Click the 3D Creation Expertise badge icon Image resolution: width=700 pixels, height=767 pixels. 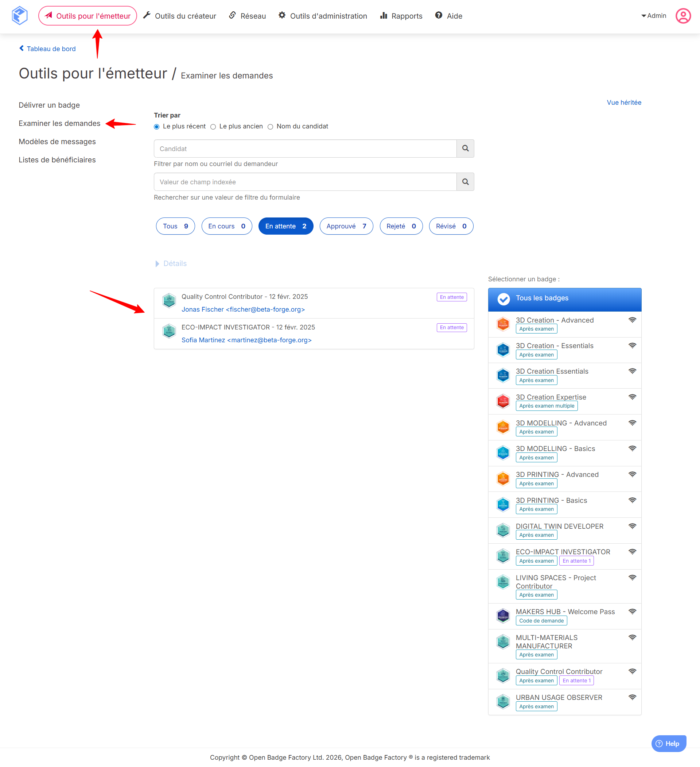(x=503, y=401)
